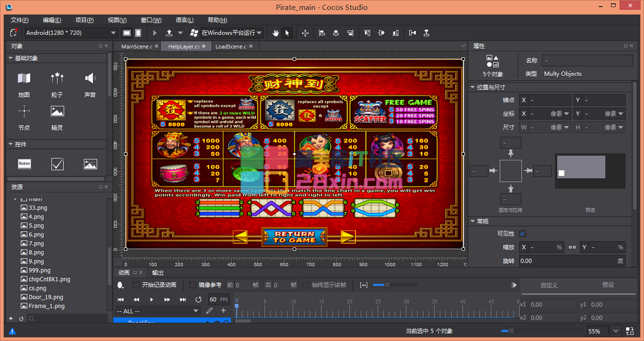This screenshot has width=644, height=341.
Task: Open the zoom percentage dropdown arrow
Action: (x=616, y=331)
